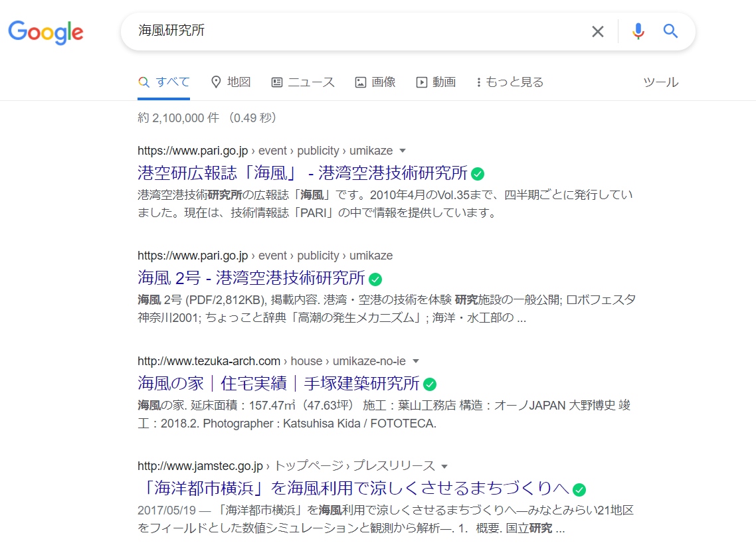The width and height of the screenshot is (756, 551).
Task: Click the green checkmark beside 港空研広報誌「海風」
Action: [478, 174]
